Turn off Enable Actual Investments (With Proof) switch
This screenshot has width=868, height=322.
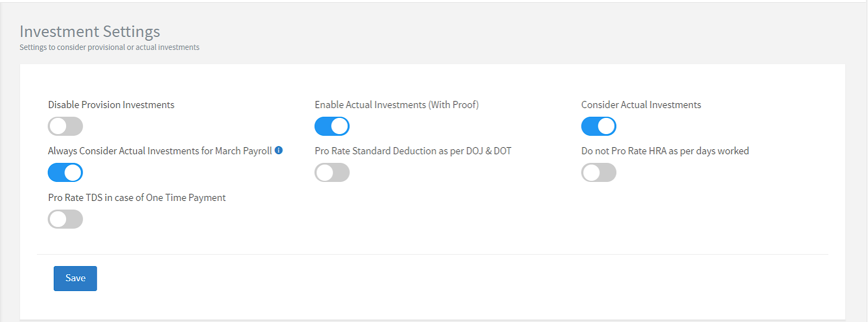332,127
